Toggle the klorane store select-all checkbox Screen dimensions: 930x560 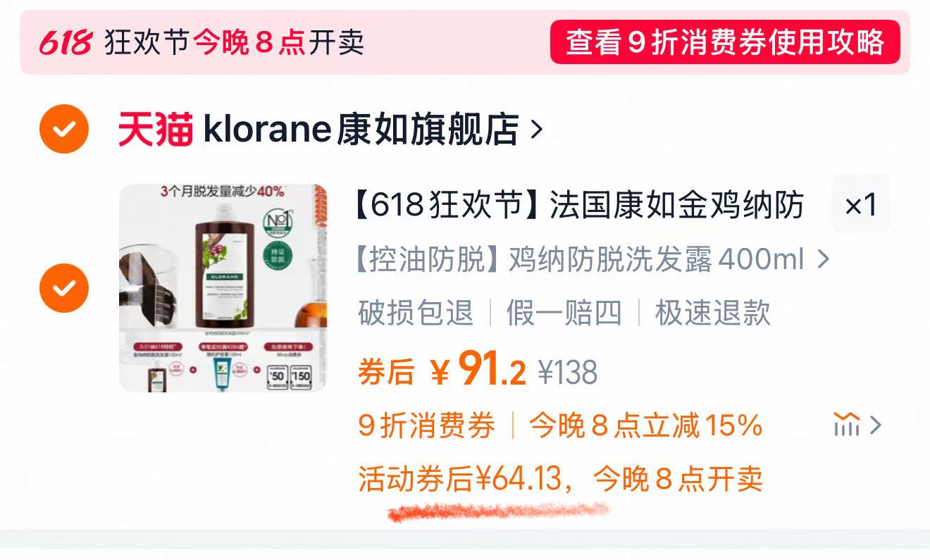tap(64, 129)
